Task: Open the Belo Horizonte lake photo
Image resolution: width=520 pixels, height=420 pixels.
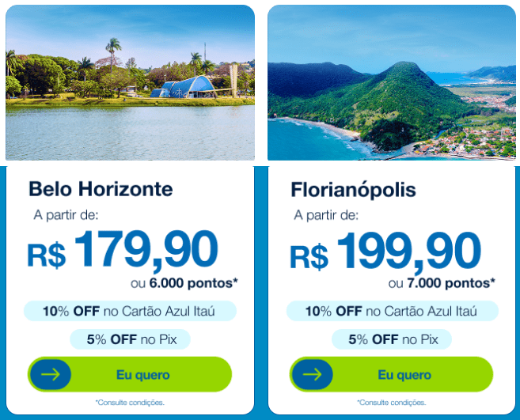Action: coord(131,83)
